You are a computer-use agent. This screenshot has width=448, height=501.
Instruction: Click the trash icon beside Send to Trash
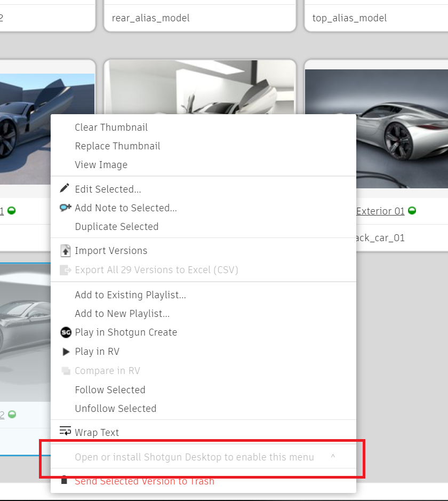point(64,480)
